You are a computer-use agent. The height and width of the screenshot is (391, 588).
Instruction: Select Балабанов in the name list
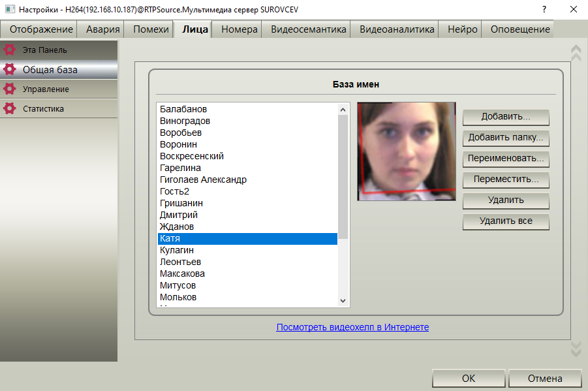click(x=247, y=109)
